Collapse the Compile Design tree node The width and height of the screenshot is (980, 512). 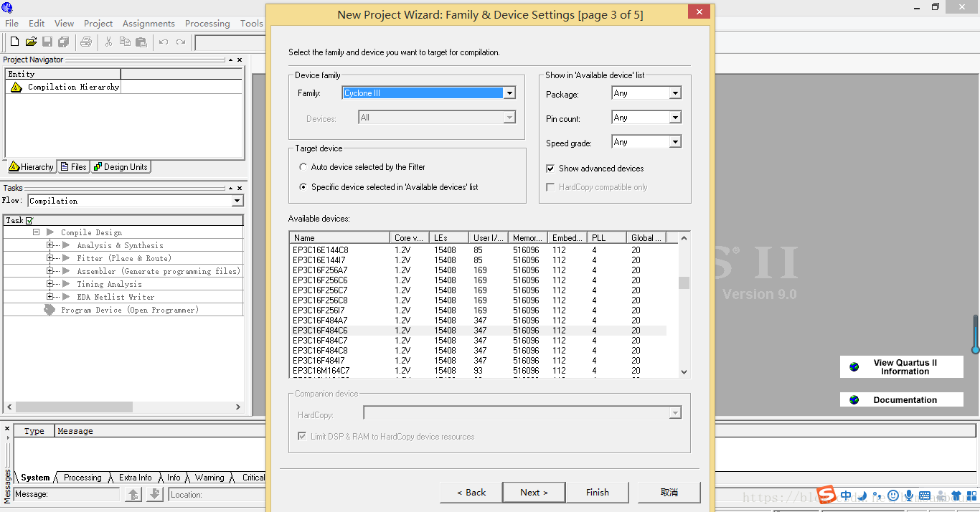pos(36,232)
